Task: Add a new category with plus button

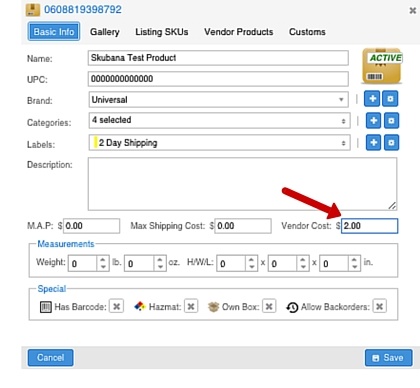Action: coord(373,121)
